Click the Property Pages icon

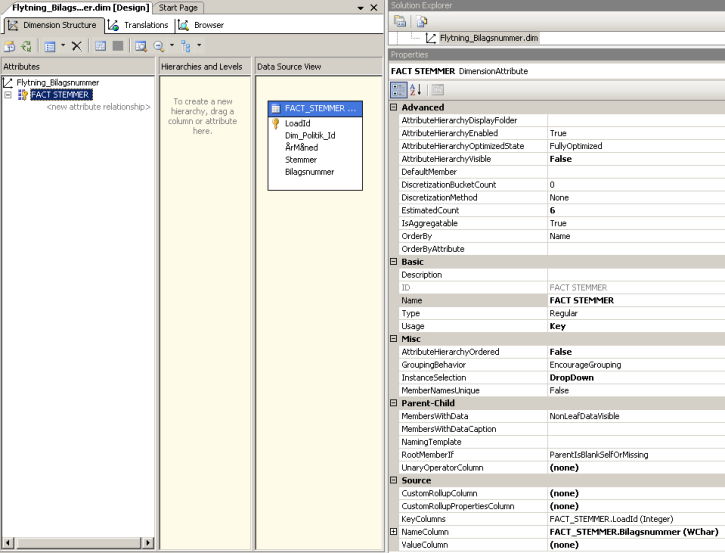tap(437, 90)
